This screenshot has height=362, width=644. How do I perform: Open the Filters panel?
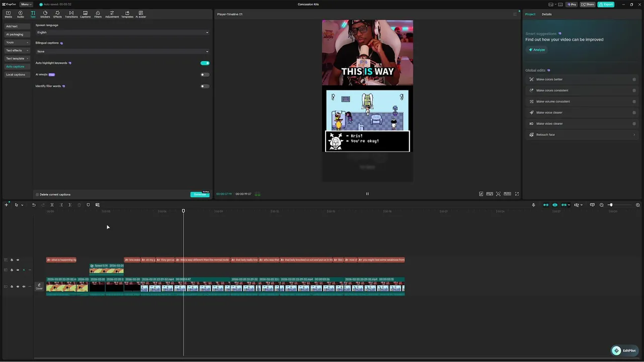pos(98,14)
